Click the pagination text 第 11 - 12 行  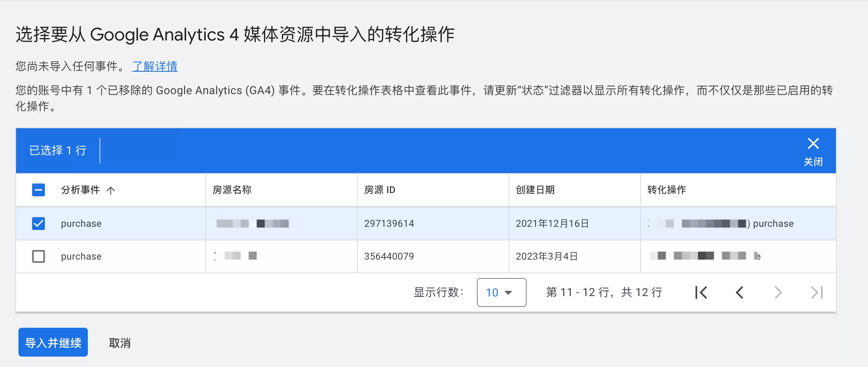[x=578, y=292]
